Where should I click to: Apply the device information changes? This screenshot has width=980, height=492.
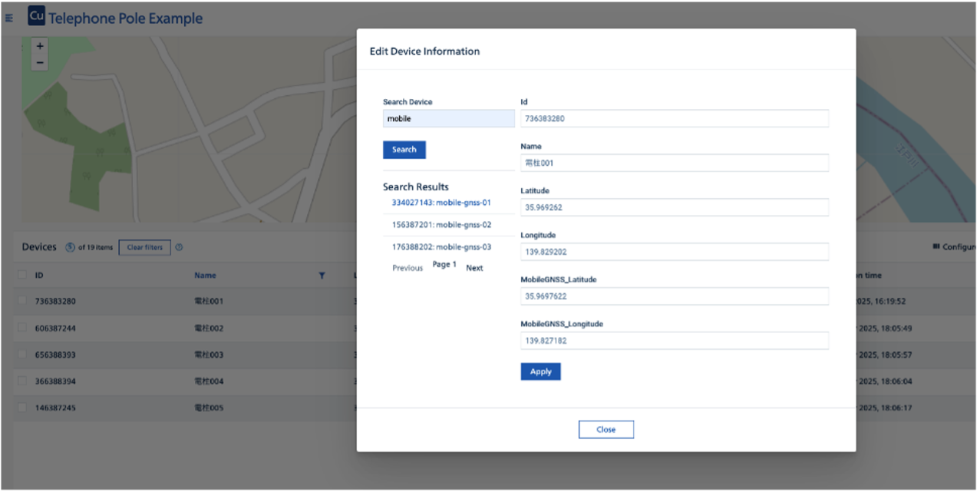click(x=540, y=371)
